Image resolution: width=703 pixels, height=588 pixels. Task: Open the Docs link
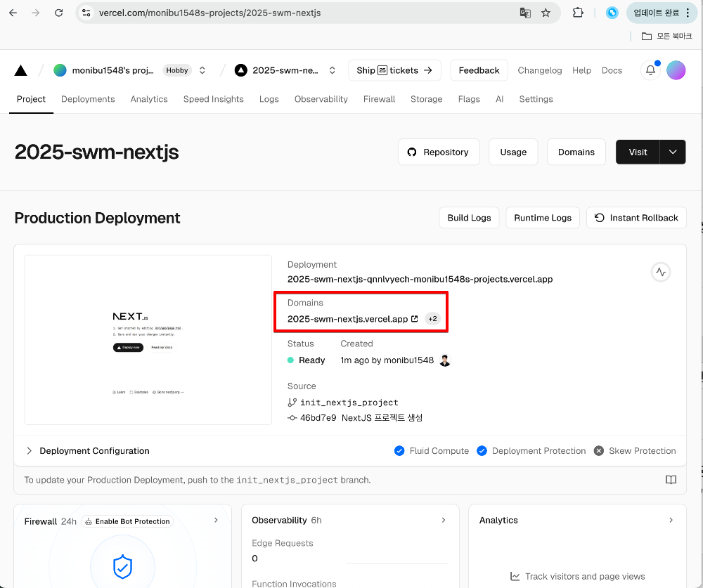612,70
